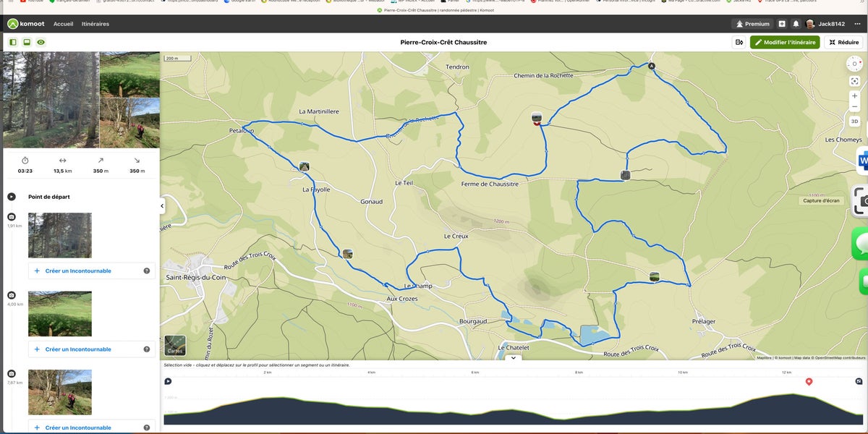Toggle the eye visibility button
868x434 pixels.
[x=41, y=43]
